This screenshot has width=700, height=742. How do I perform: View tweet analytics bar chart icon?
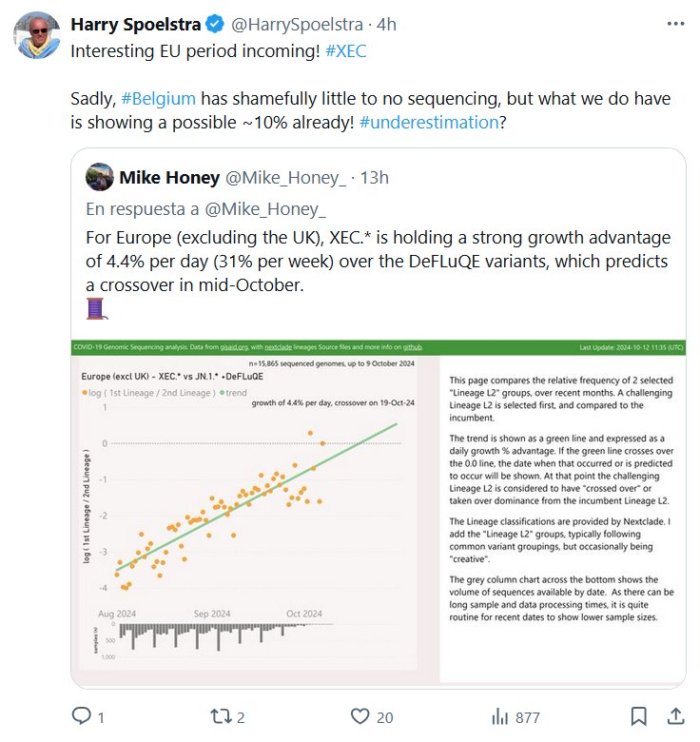(x=496, y=716)
